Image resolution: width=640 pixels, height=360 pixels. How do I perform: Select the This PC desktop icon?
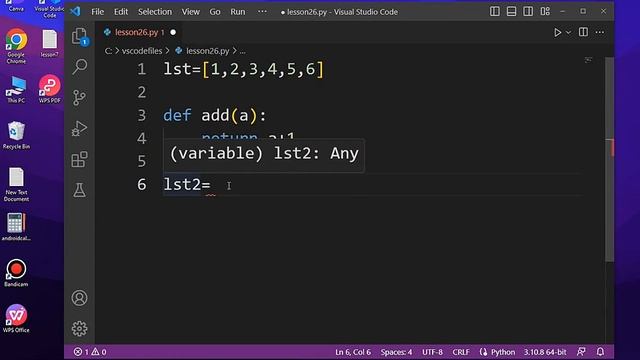point(16,89)
